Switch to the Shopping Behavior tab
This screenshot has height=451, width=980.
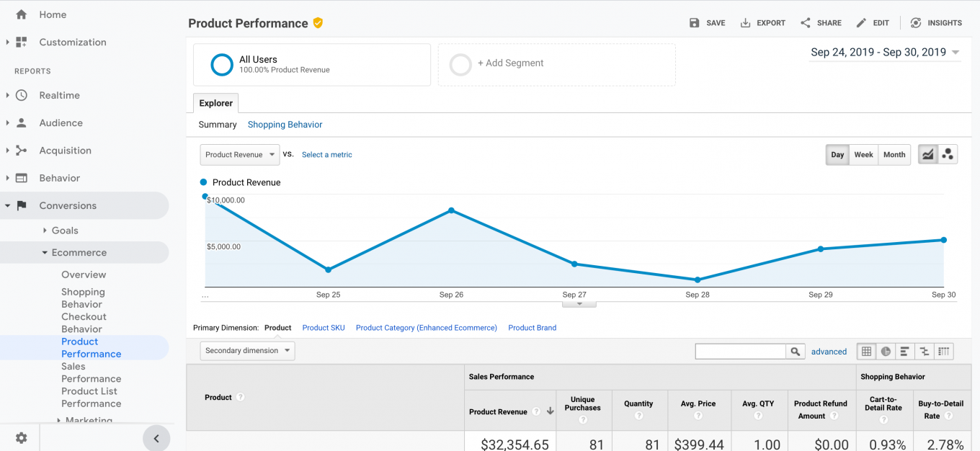point(285,125)
